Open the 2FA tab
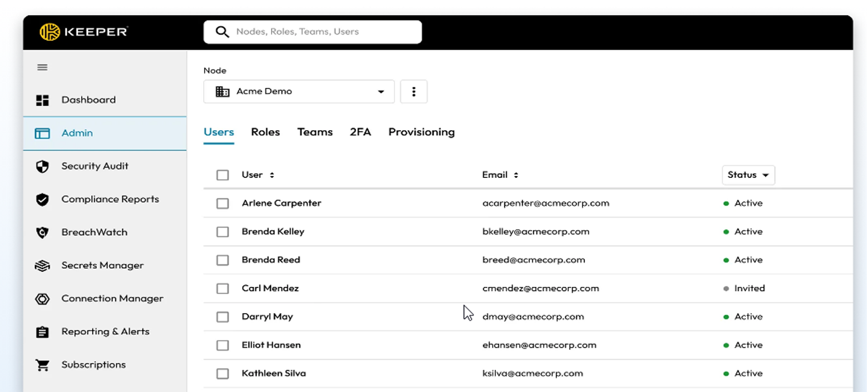The height and width of the screenshot is (392, 868). (360, 132)
